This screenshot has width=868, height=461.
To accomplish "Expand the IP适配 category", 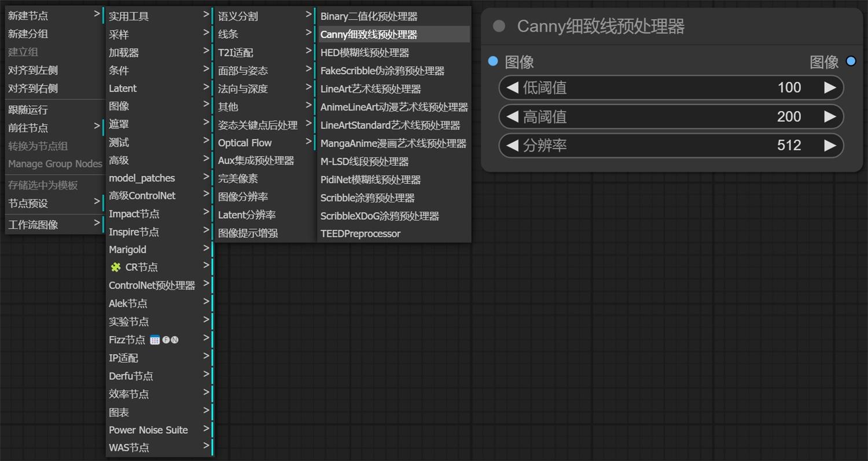I will pyautogui.click(x=159, y=358).
